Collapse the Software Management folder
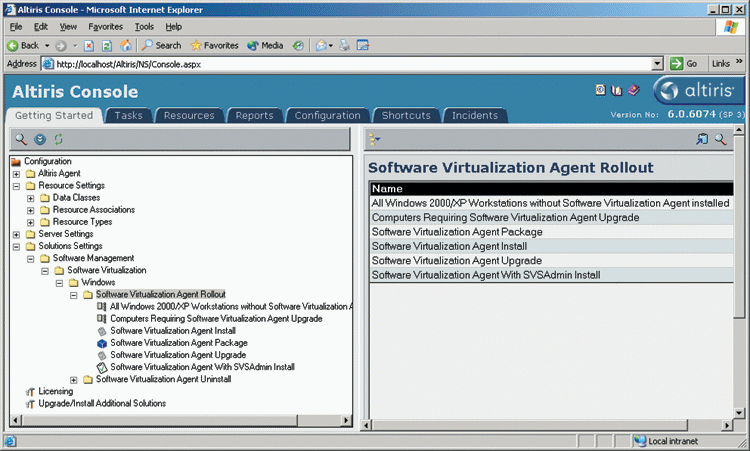Screen dimensions: 750x451 (31, 259)
